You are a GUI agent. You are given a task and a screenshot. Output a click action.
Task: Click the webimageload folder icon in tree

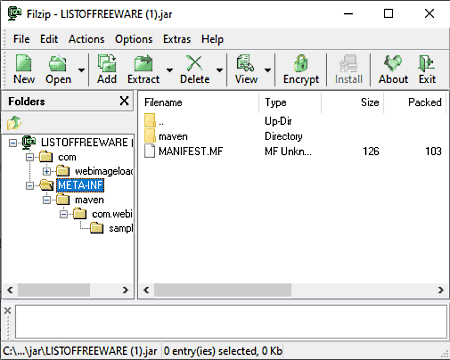[x=63, y=171]
